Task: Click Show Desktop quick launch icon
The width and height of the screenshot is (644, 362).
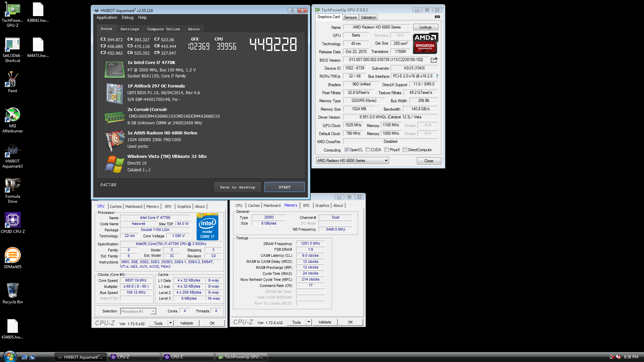Action: pos(24,357)
